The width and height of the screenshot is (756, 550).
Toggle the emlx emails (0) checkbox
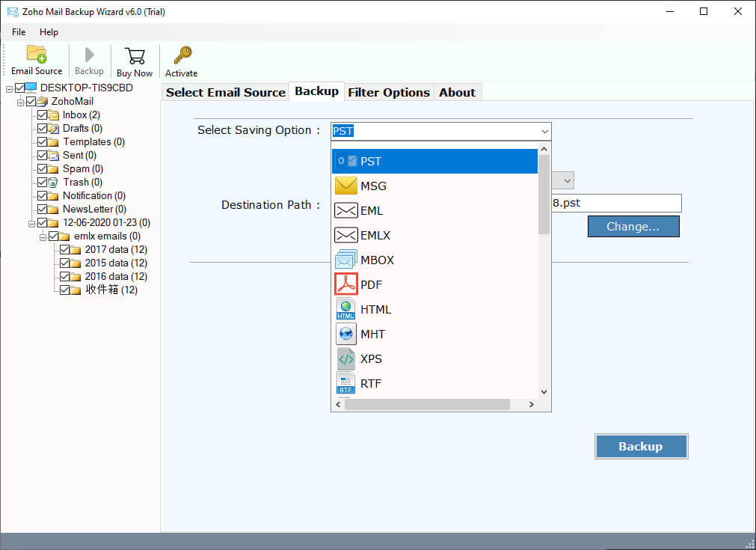[53, 236]
